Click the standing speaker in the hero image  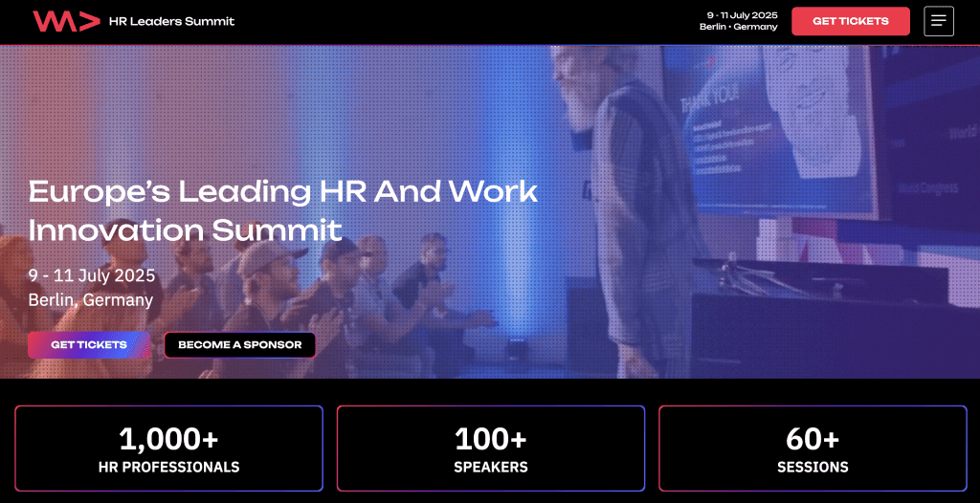tap(632, 212)
